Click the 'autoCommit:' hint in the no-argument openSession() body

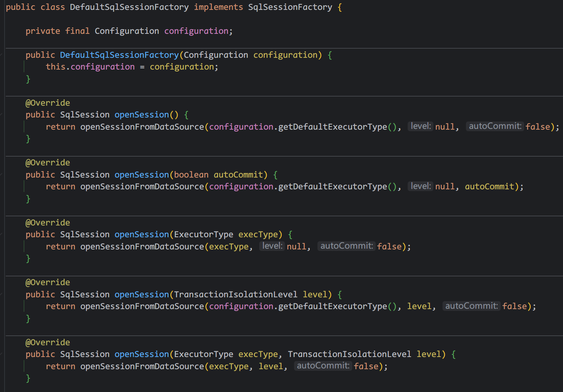coord(495,126)
